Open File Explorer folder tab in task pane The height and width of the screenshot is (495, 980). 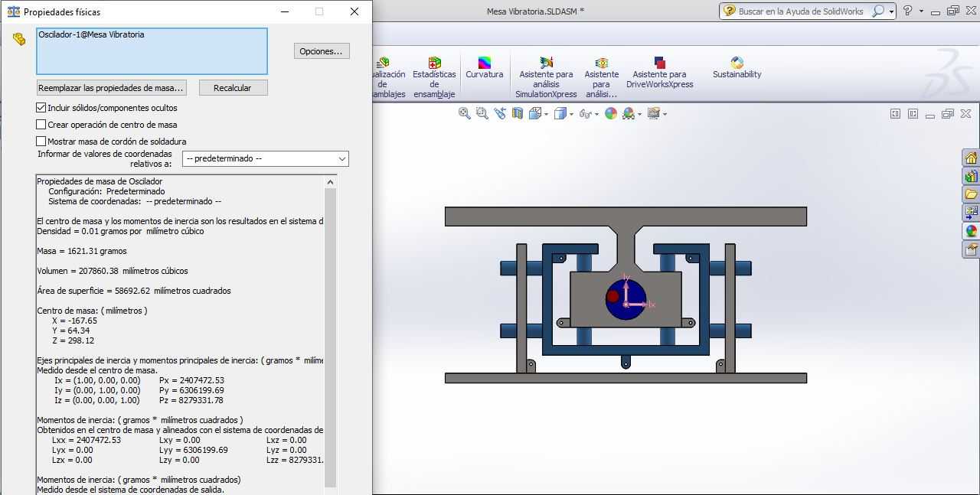(x=972, y=194)
